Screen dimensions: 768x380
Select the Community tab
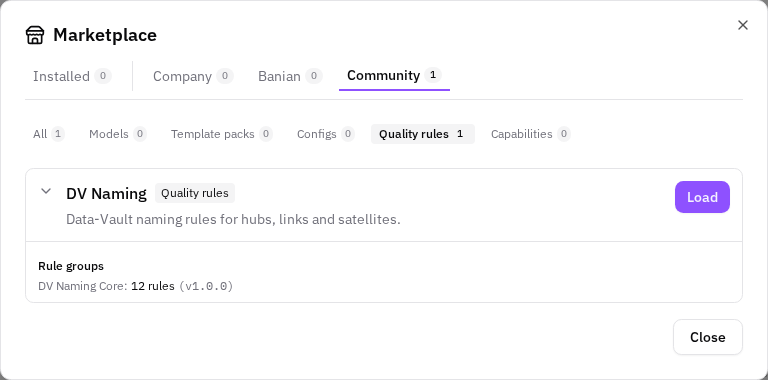coord(394,75)
